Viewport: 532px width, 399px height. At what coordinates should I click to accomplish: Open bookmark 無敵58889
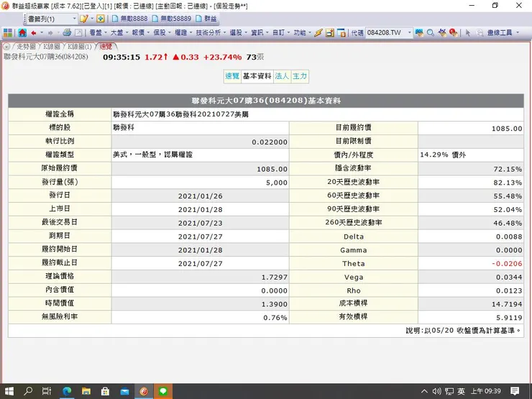(172, 18)
